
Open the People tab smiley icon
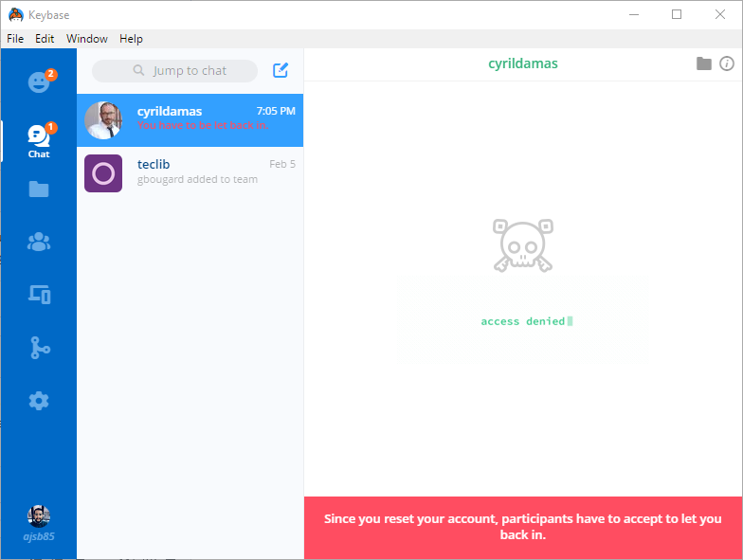(x=39, y=82)
